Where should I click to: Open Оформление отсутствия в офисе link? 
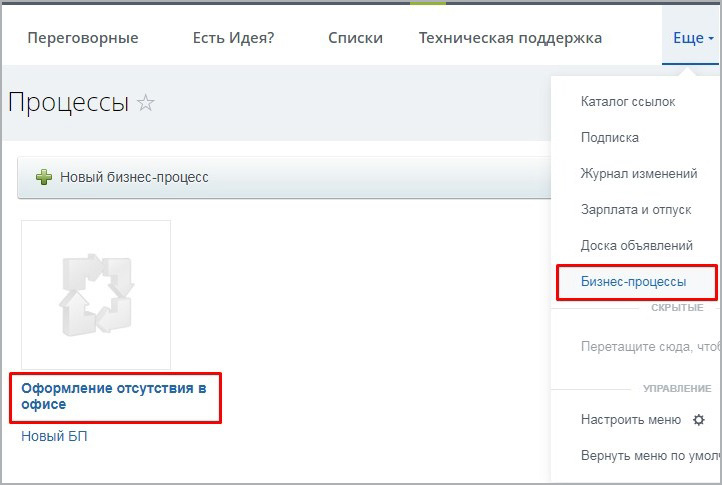coord(113,396)
